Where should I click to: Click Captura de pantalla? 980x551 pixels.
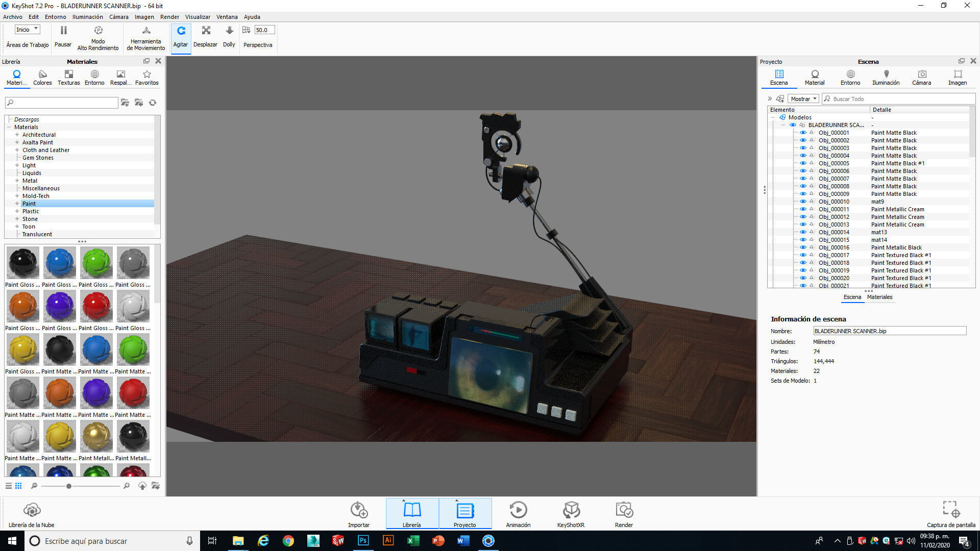point(951,514)
